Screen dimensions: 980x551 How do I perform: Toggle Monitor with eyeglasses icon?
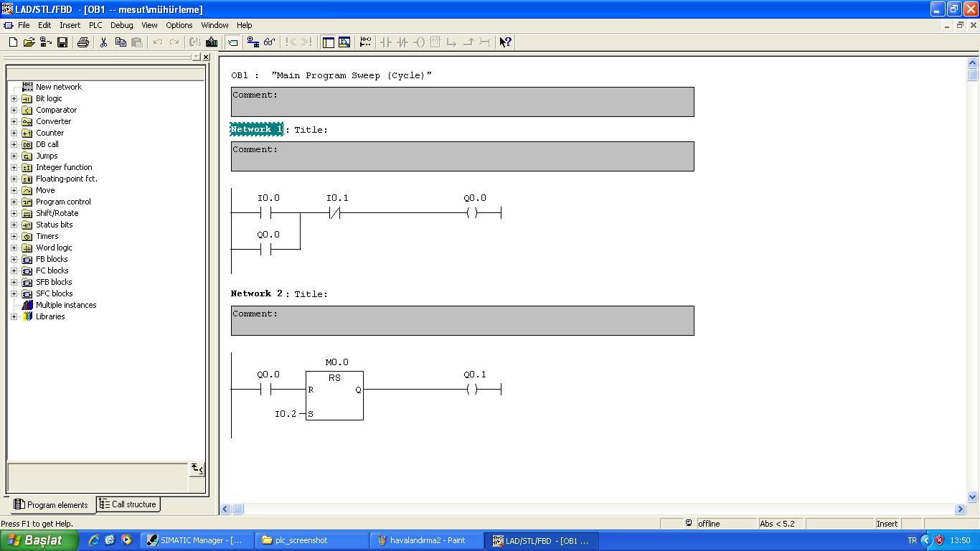pos(270,42)
